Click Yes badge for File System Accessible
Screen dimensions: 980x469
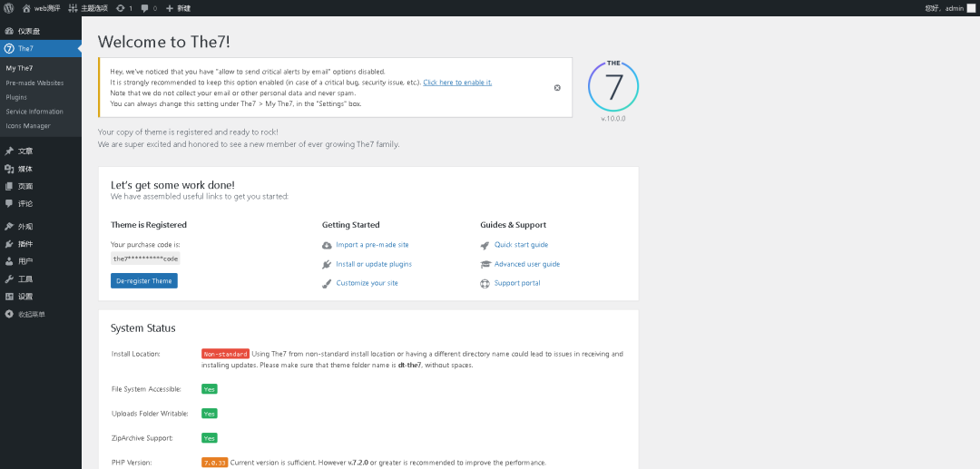point(210,389)
